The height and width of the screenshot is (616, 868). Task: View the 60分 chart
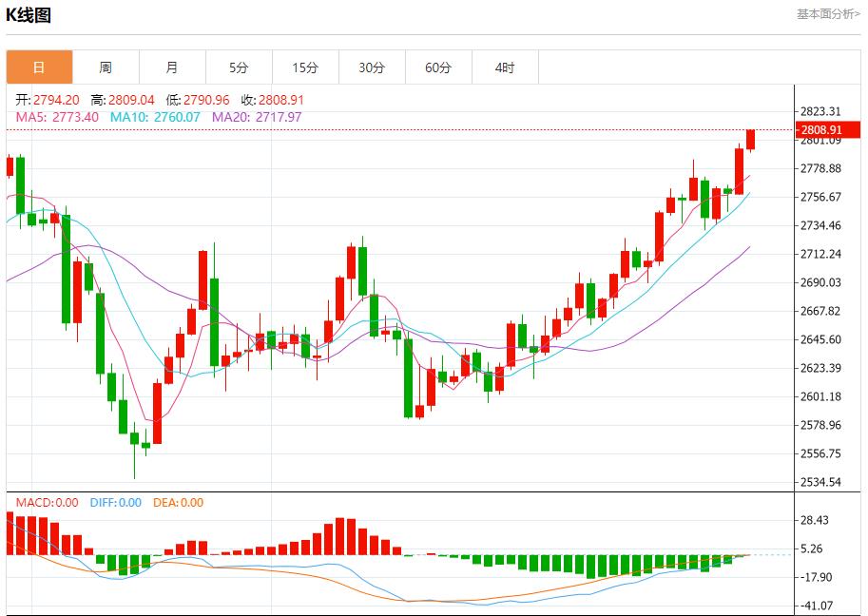click(438, 67)
